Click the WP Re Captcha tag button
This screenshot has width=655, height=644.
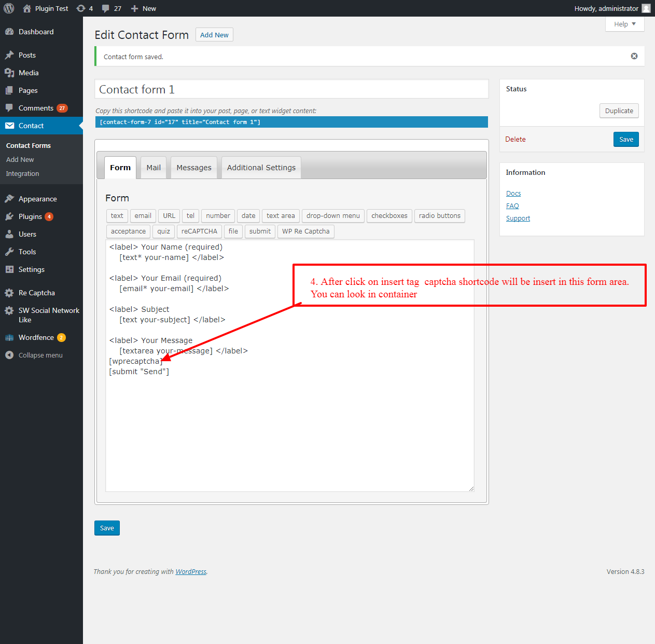click(306, 231)
